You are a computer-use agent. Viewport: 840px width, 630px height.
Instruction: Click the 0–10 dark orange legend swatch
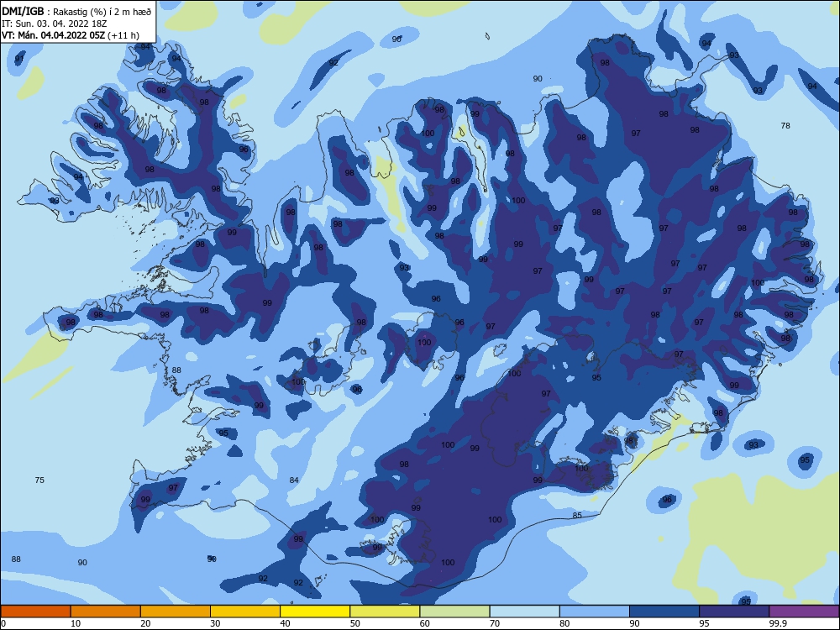[x=35, y=612]
